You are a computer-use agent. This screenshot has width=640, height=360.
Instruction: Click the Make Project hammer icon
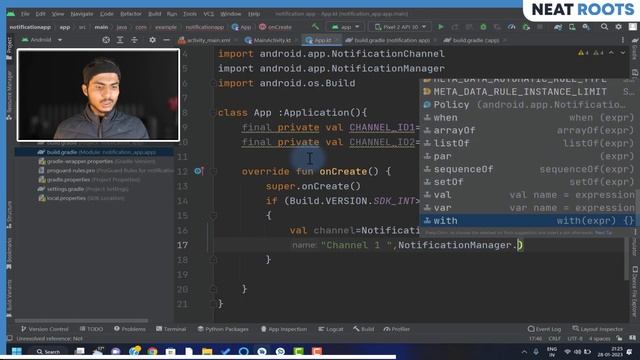click(x=316, y=27)
